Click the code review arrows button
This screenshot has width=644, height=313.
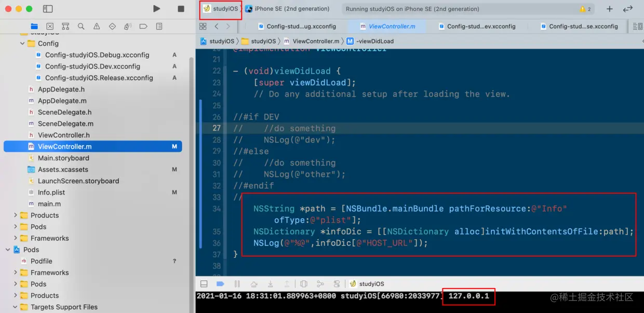pos(628,9)
